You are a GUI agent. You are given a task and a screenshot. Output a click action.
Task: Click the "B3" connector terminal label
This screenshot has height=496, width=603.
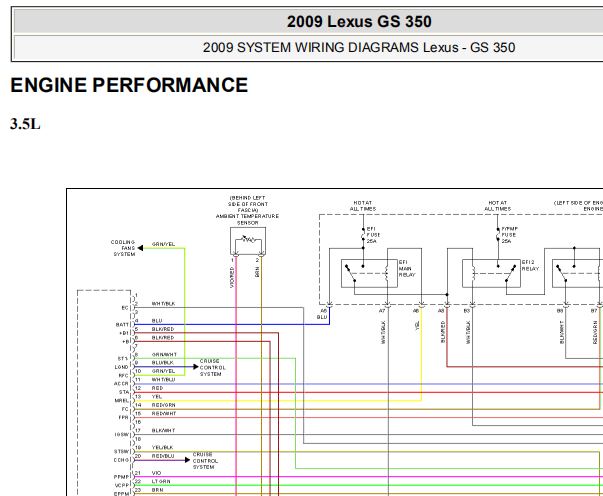(466, 311)
